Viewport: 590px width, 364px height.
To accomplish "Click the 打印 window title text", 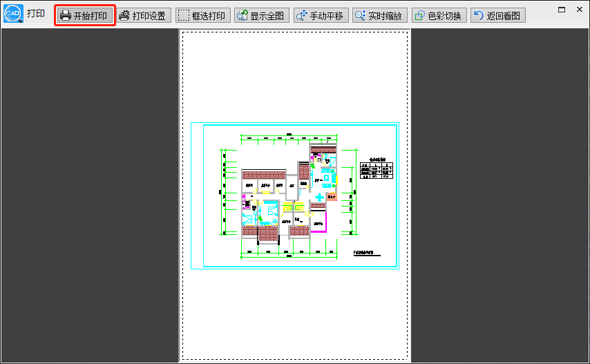I will [x=36, y=14].
